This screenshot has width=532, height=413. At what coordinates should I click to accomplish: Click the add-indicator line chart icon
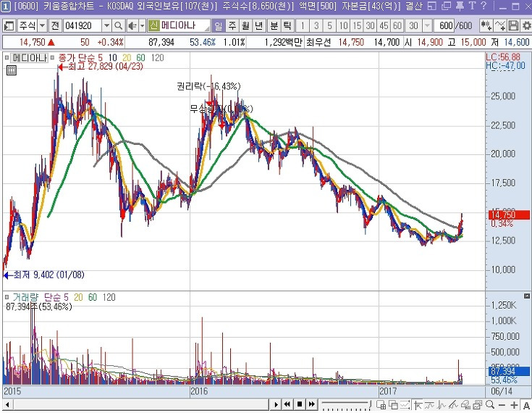click(500, 25)
